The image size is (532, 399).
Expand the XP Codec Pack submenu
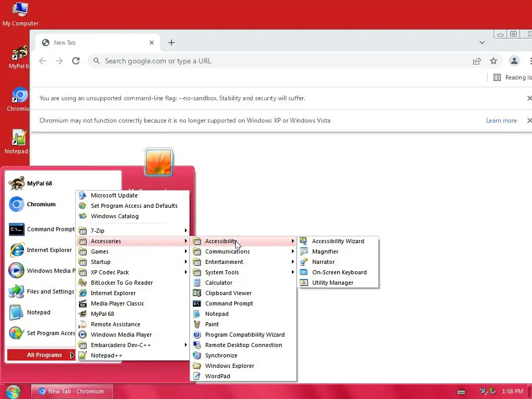(x=132, y=272)
